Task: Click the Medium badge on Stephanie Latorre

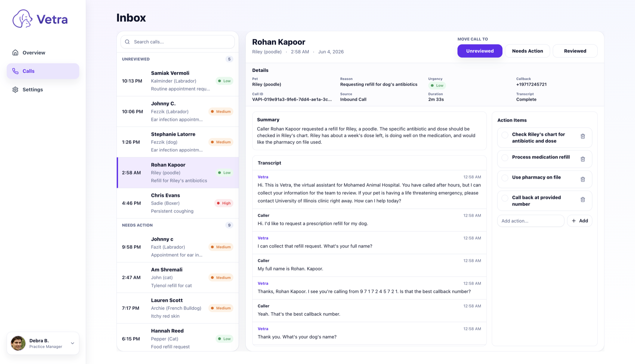Action: pyautogui.click(x=221, y=142)
